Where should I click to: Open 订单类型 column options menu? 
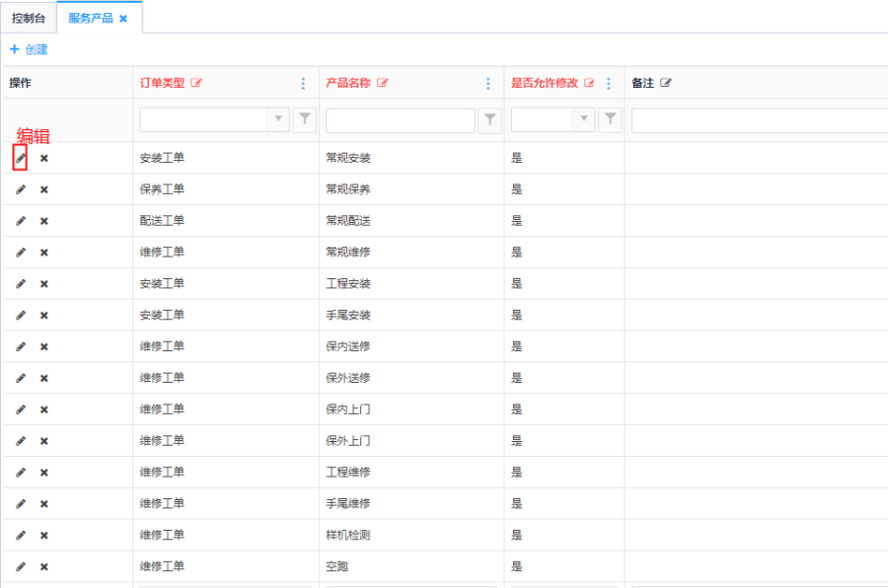(x=303, y=84)
